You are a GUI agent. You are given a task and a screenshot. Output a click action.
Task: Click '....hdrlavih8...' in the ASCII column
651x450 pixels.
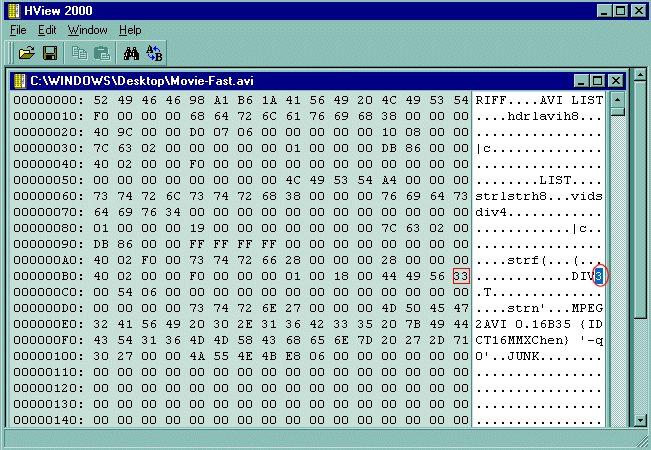pos(539,116)
